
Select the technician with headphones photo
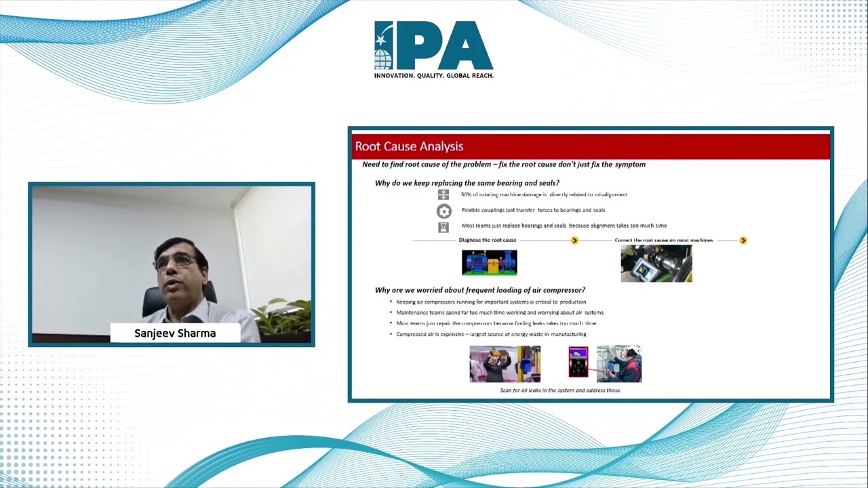[x=619, y=364]
